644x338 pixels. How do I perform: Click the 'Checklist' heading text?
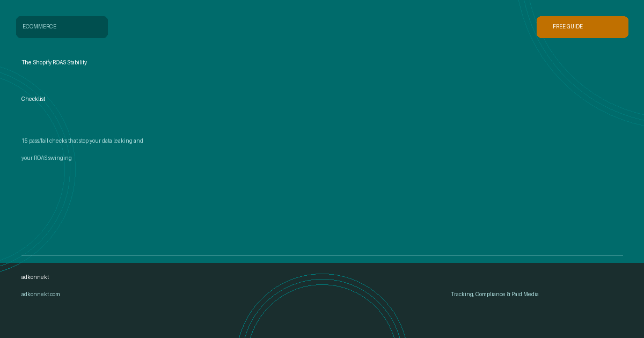click(33, 99)
